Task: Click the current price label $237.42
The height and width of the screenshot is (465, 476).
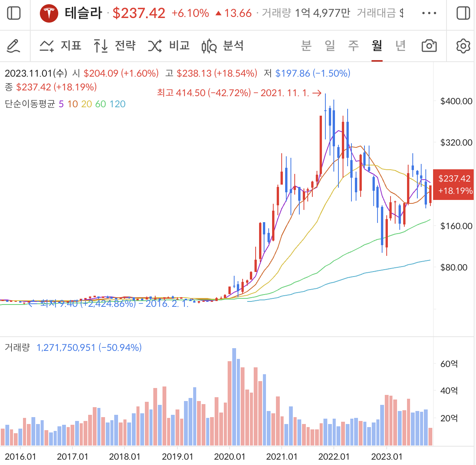Action: [454, 185]
